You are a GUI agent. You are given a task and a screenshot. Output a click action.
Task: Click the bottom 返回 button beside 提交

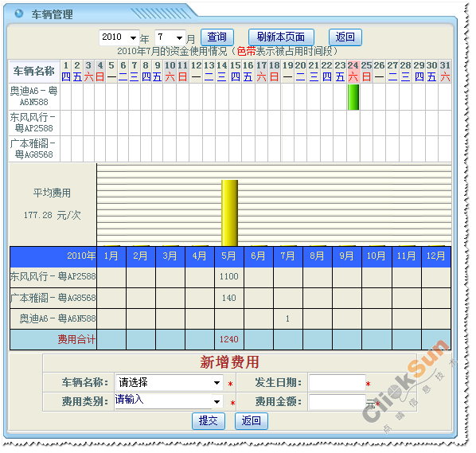pyautogui.click(x=252, y=421)
